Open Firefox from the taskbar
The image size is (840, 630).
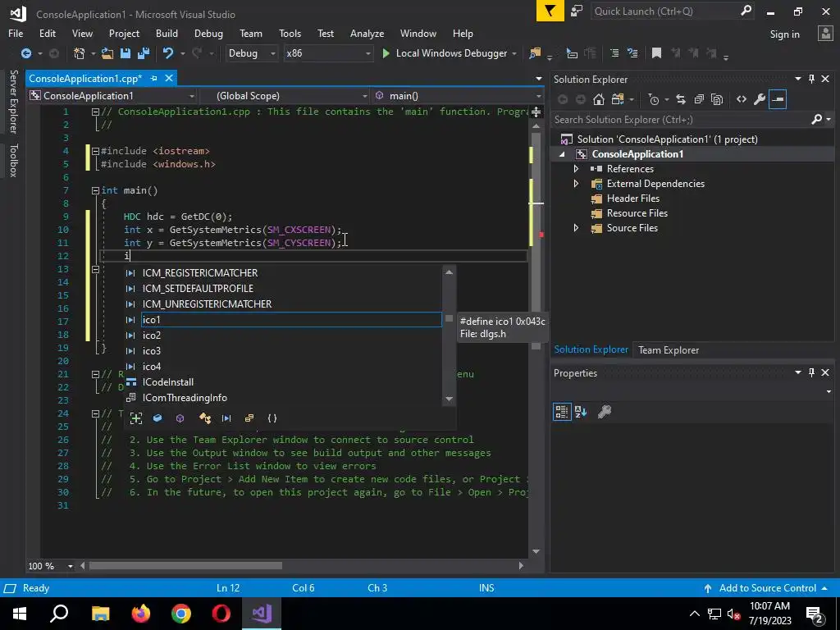click(141, 614)
